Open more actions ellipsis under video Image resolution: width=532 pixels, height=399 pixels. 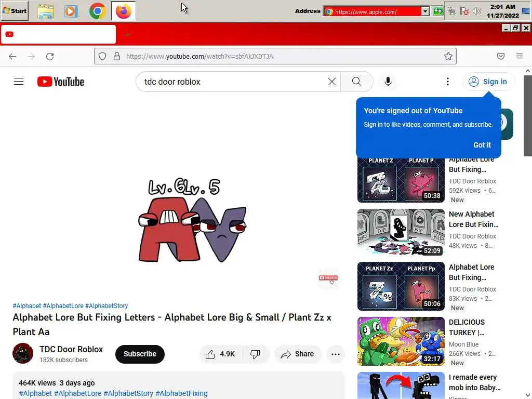[x=336, y=354]
